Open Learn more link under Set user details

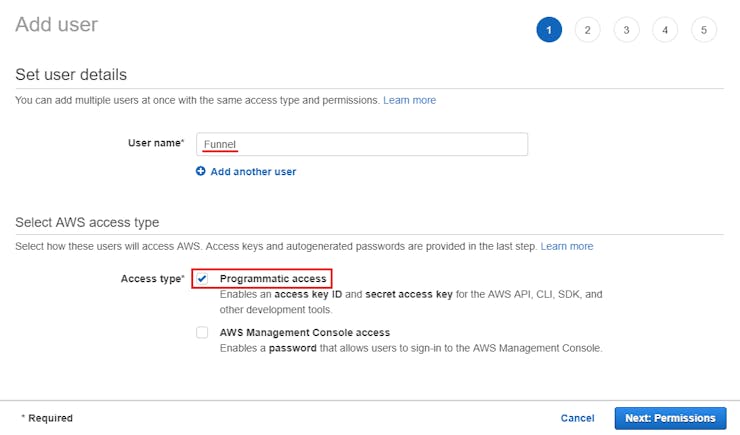409,100
